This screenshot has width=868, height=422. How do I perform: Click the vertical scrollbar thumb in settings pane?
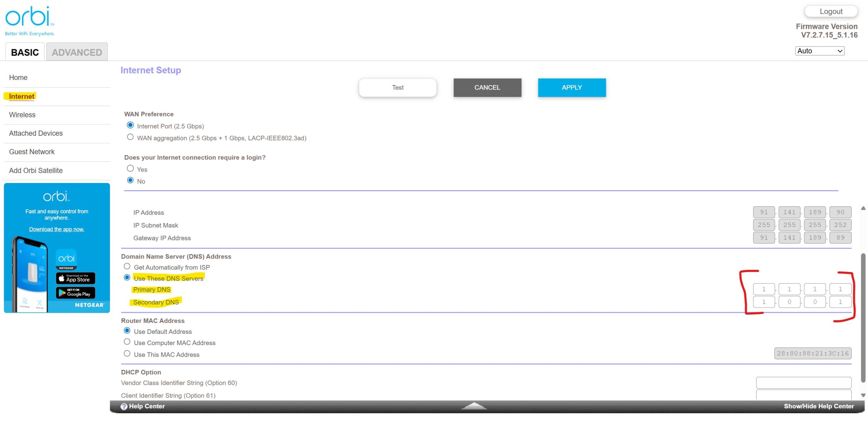863,318
